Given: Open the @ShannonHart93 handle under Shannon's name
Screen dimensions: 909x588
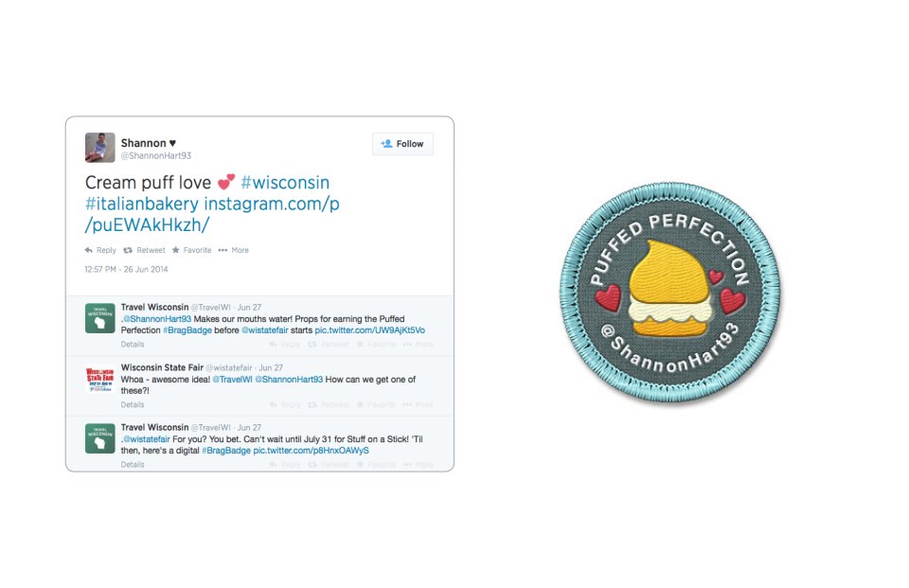Looking at the screenshot, I should tap(156, 155).
